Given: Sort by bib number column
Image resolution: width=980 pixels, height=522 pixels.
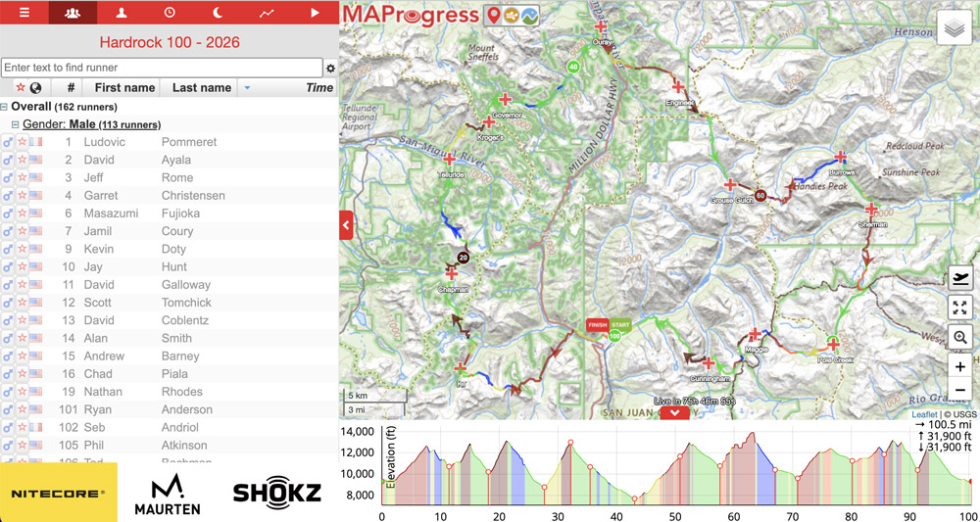Looking at the screenshot, I should pyautogui.click(x=72, y=87).
